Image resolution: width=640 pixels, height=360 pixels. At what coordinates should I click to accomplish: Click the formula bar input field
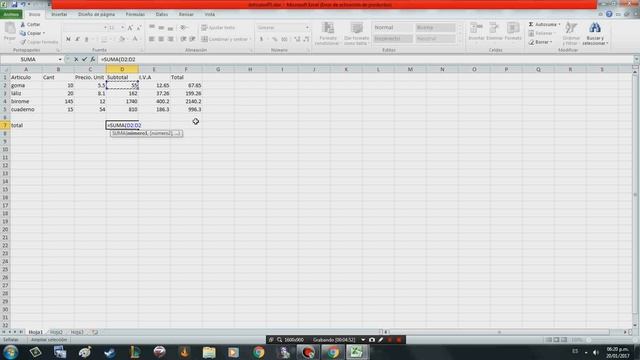[x=366, y=60]
